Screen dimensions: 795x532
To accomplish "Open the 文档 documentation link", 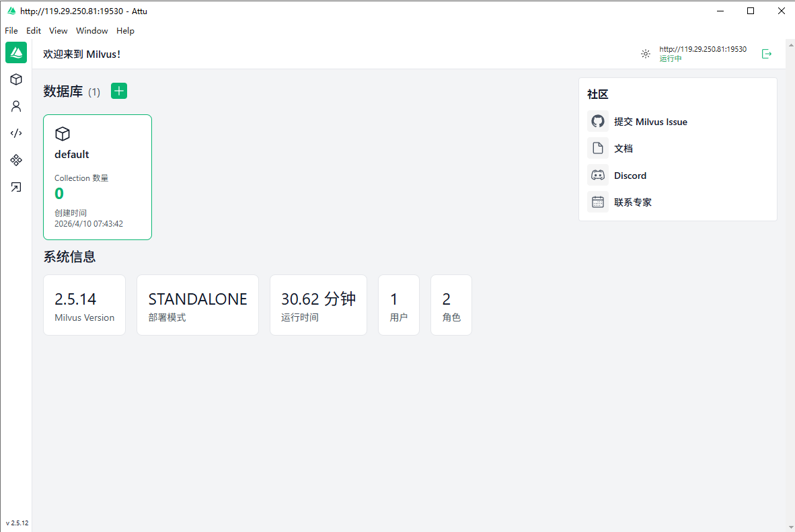I will (623, 149).
